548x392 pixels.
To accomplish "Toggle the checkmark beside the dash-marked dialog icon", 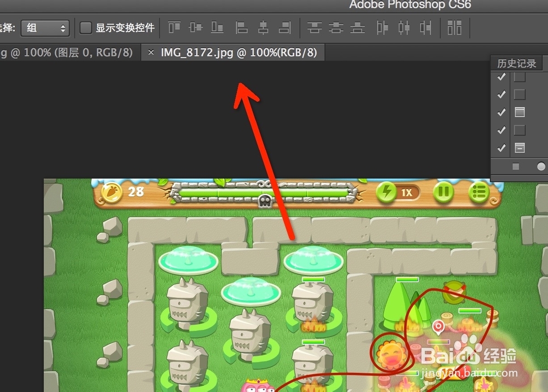I will coord(501,148).
